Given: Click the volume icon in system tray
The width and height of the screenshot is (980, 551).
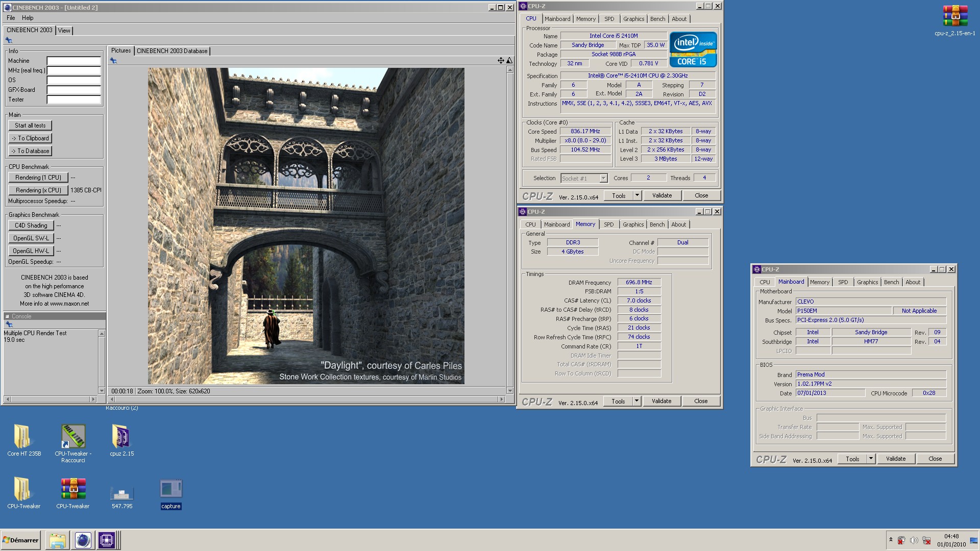Looking at the screenshot, I should pyautogui.click(x=914, y=540).
